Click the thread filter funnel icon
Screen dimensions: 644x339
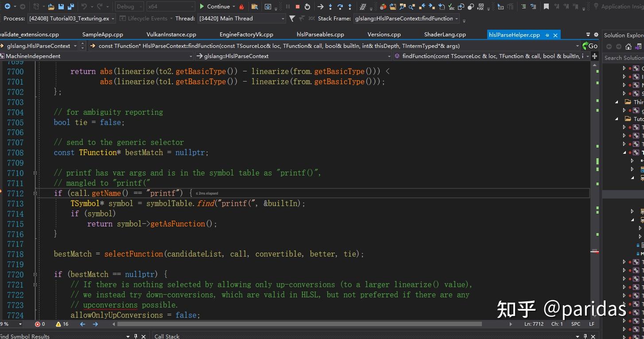point(292,19)
